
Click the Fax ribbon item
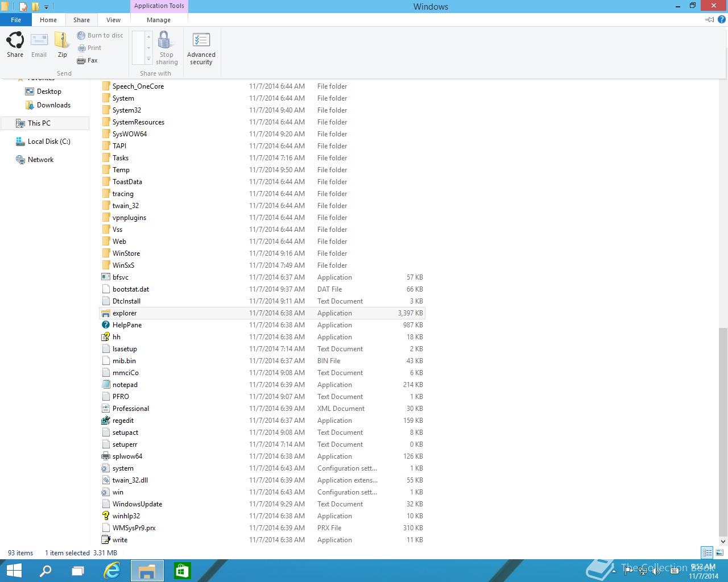point(88,60)
